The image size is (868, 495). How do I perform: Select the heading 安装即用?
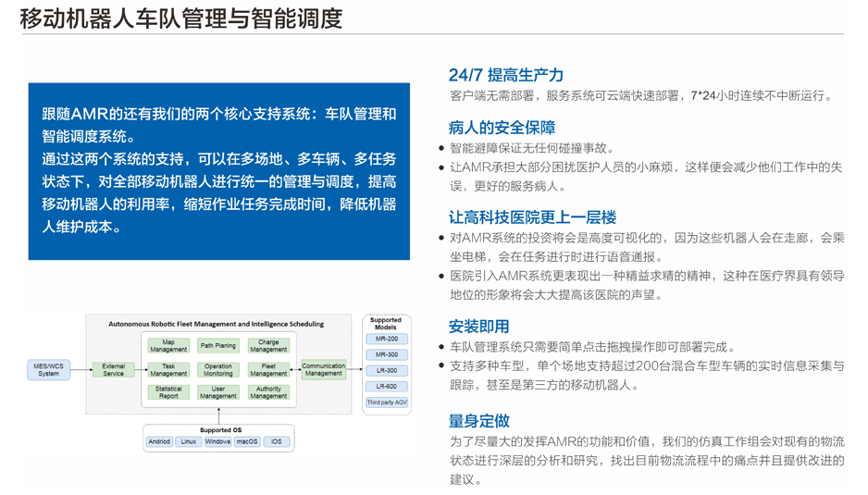pyautogui.click(x=478, y=327)
